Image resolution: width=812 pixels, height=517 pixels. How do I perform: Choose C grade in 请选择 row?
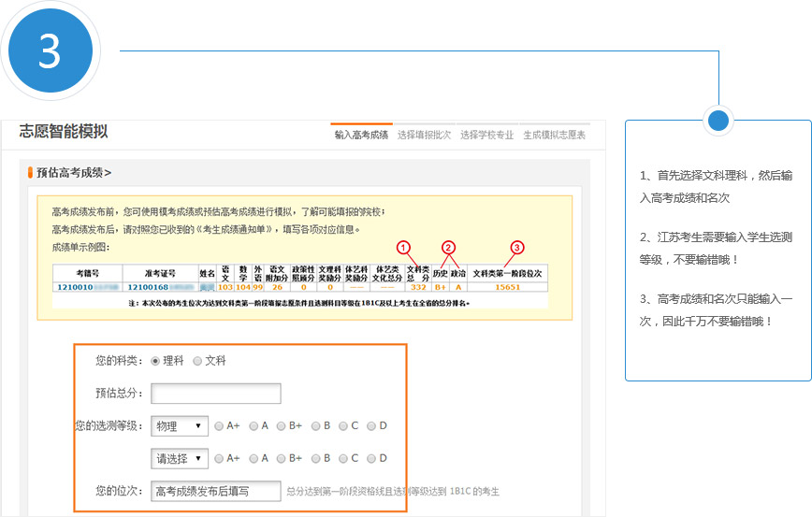[343, 458]
